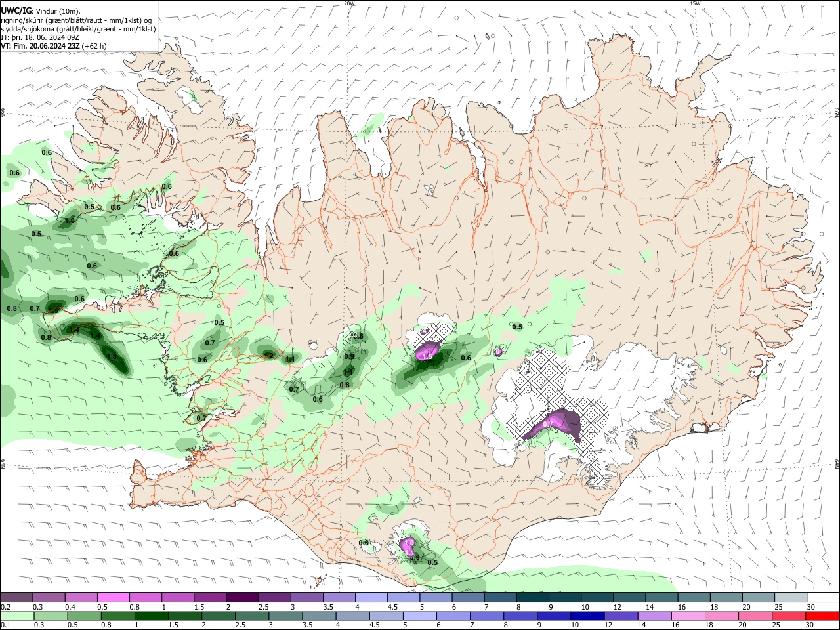The height and width of the screenshot is (630, 840).
Task: Select the 0.5 medium green rain legend swatch
Action: pyautogui.click(x=84, y=616)
